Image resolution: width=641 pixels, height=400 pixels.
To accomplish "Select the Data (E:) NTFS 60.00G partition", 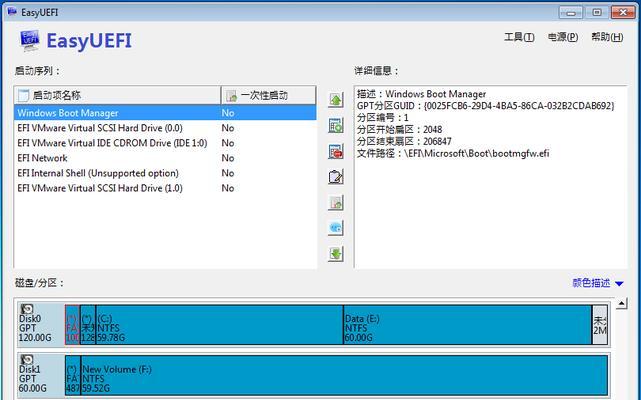I will 468,324.
